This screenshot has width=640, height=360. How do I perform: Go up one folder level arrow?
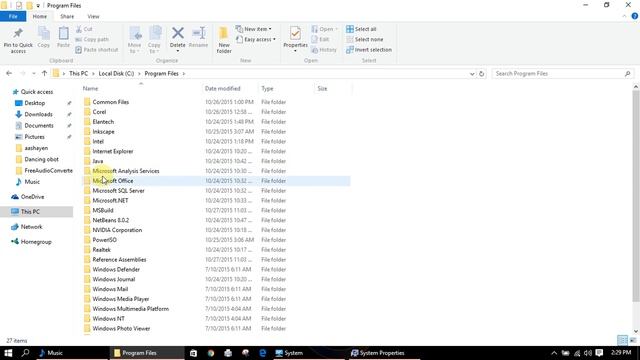pyautogui.click(x=44, y=73)
